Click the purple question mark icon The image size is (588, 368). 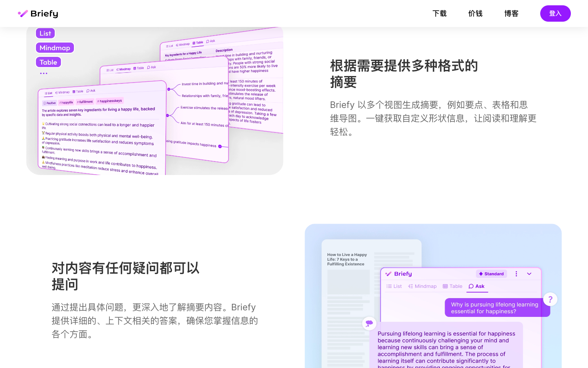(x=550, y=299)
